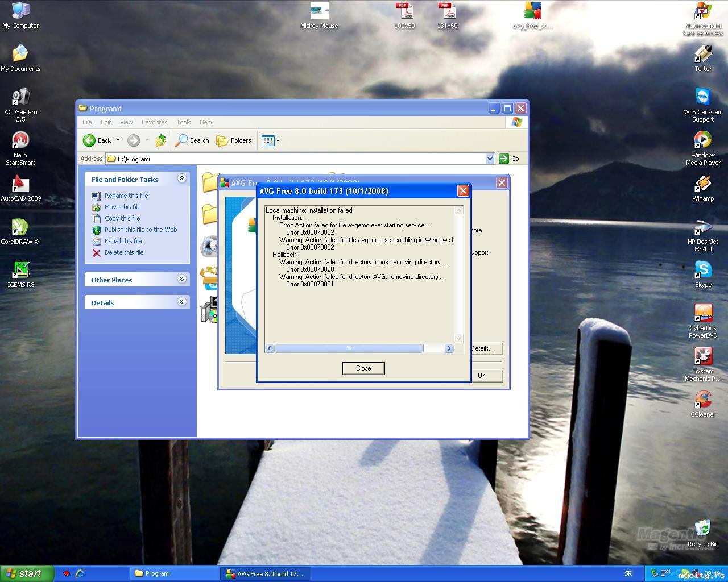
Task: Select 'Local machine: installation failed' line
Action: (x=309, y=210)
